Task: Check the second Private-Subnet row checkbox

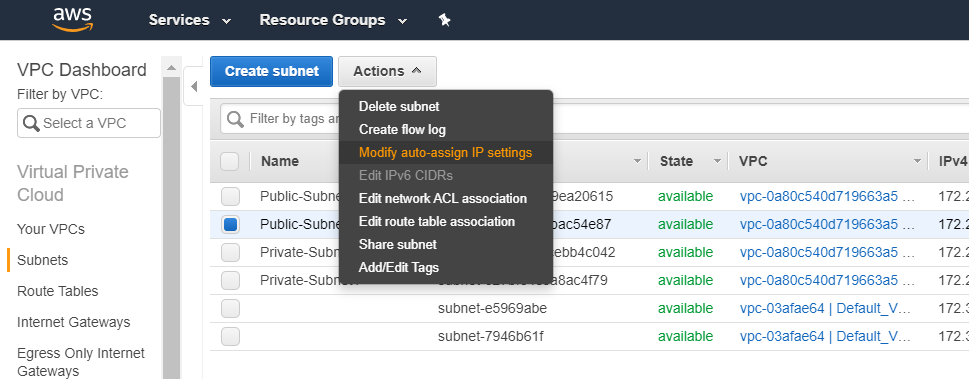Action: pyautogui.click(x=231, y=280)
